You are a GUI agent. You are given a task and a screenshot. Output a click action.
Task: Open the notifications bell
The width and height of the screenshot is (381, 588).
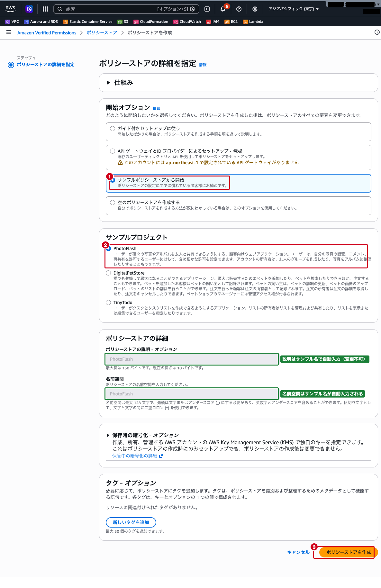click(x=223, y=9)
